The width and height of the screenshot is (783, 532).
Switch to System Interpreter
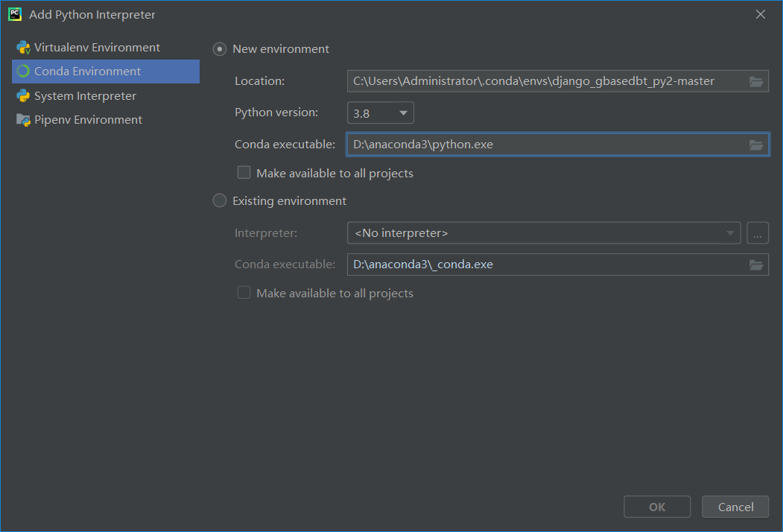click(105, 96)
